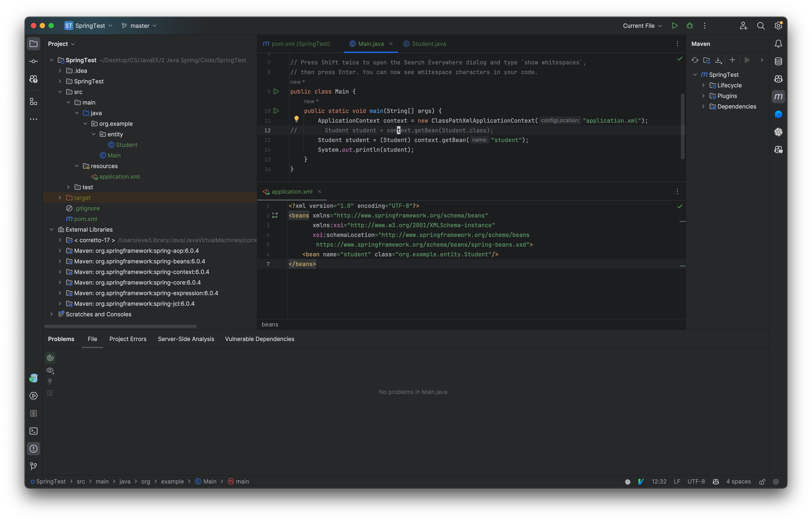Toggle the read-only lock in status bar
Viewport: 812px width, 521px height.
point(762,482)
